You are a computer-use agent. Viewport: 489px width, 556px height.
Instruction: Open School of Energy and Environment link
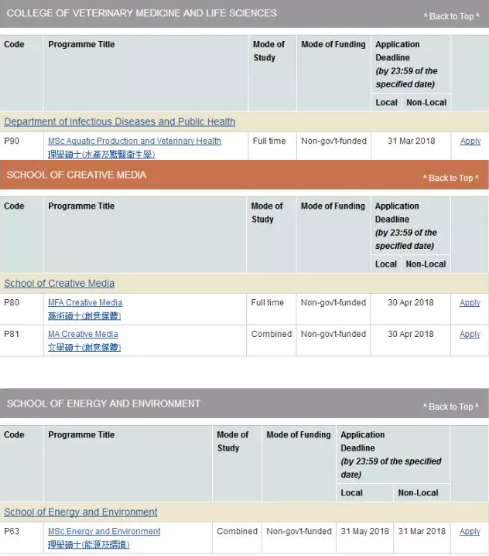pos(80,512)
